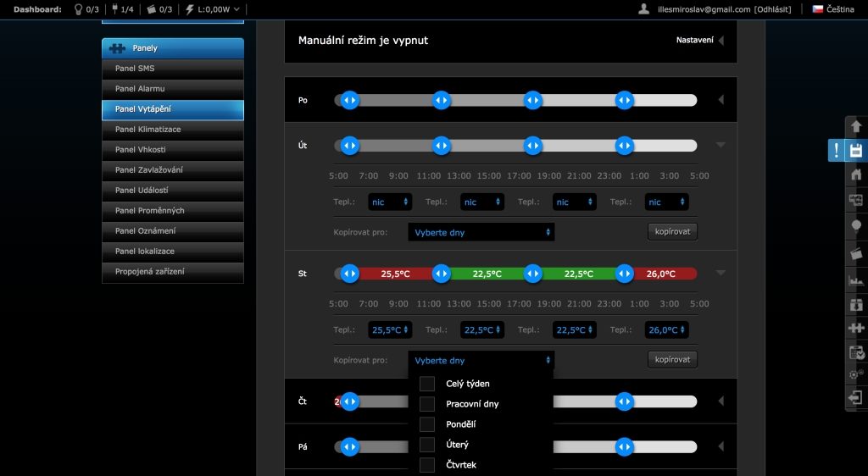Expand the Po day row arrow
868x476 pixels.
(x=721, y=100)
